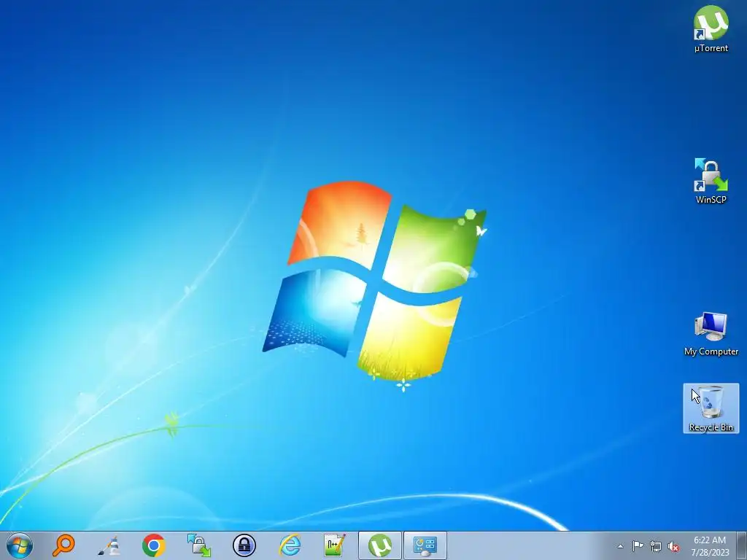Open the Action Center flag icon

coord(638,545)
